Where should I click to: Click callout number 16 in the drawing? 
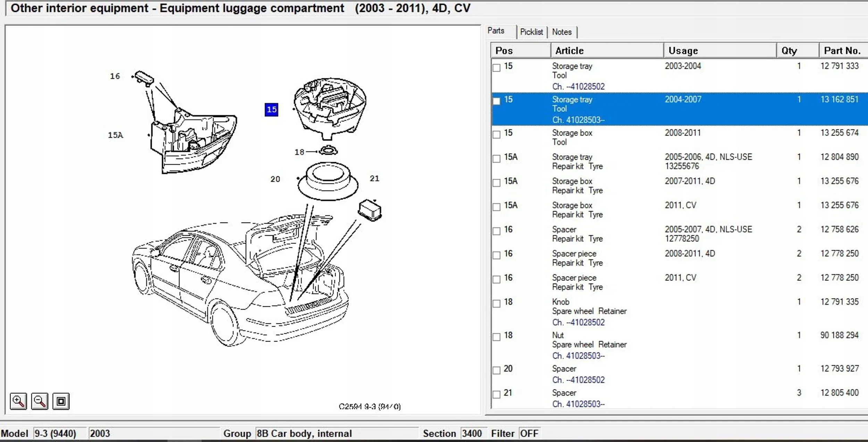pyautogui.click(x=115, y=76)
